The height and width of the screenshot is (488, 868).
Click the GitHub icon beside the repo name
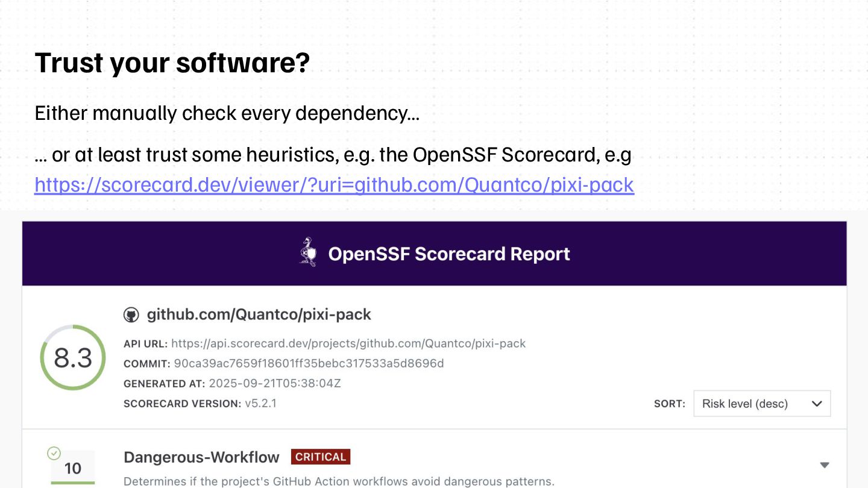pos(131,315)
